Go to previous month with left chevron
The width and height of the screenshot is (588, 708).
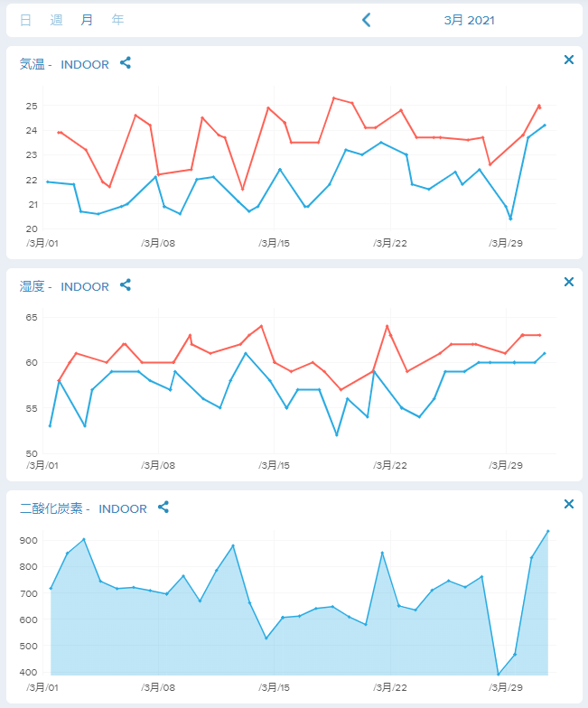click(367, 20)
